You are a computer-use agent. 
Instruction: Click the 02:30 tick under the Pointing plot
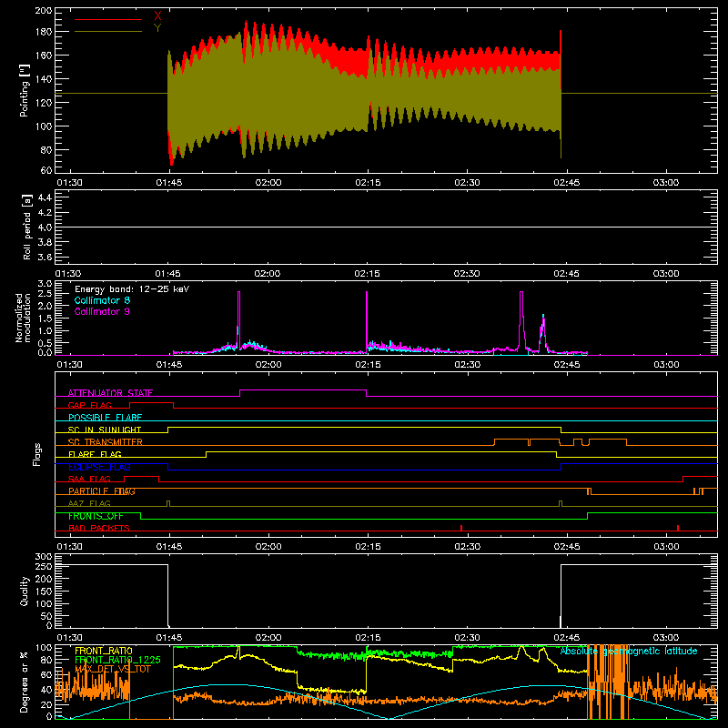click(467, 183)
